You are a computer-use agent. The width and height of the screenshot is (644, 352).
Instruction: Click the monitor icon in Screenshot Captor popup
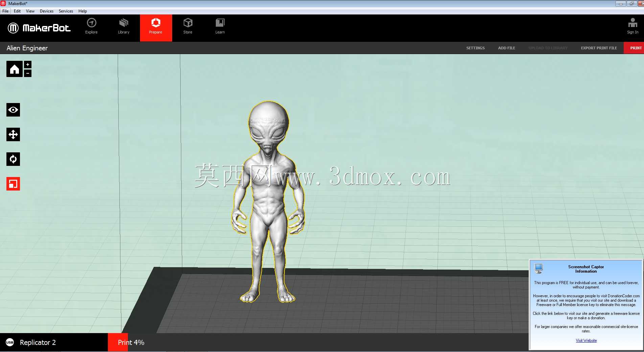[538, 269]
